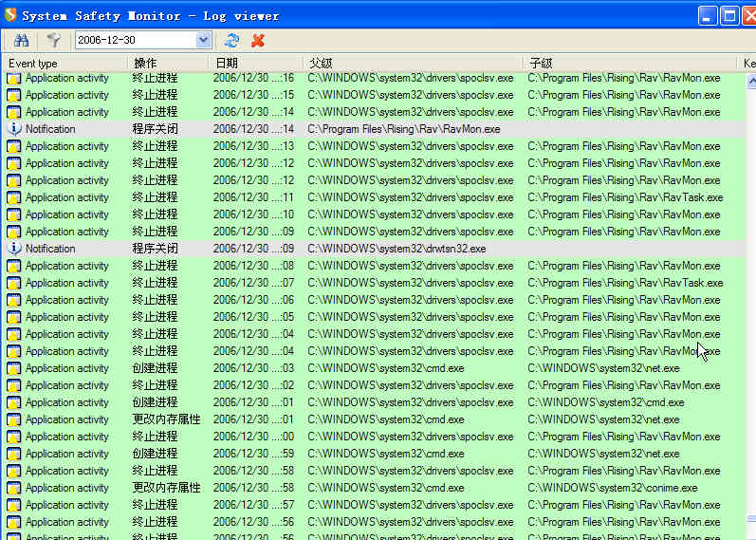Click 创建进程 in the :59 row
This screenshot has height=540, width=756.
pos(156,454)
